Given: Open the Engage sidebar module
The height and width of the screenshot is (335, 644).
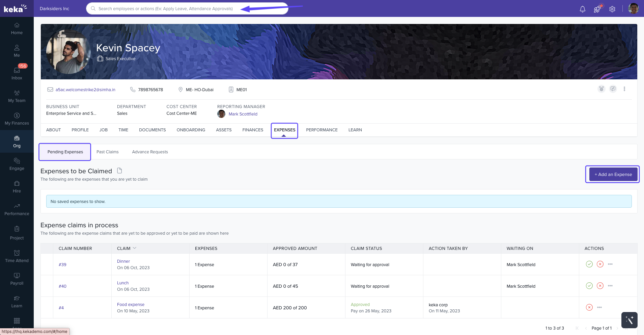Looking at the screenshot, I should (17, 164).
